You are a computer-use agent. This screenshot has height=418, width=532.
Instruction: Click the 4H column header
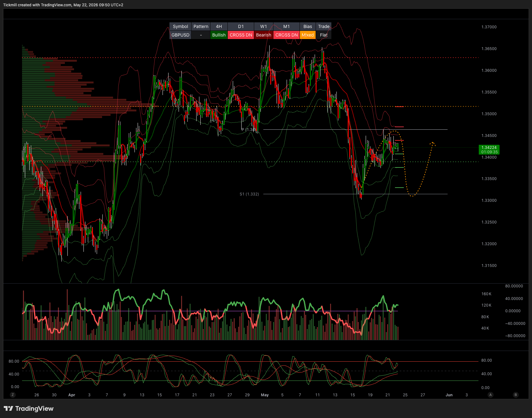coord(219,26)
